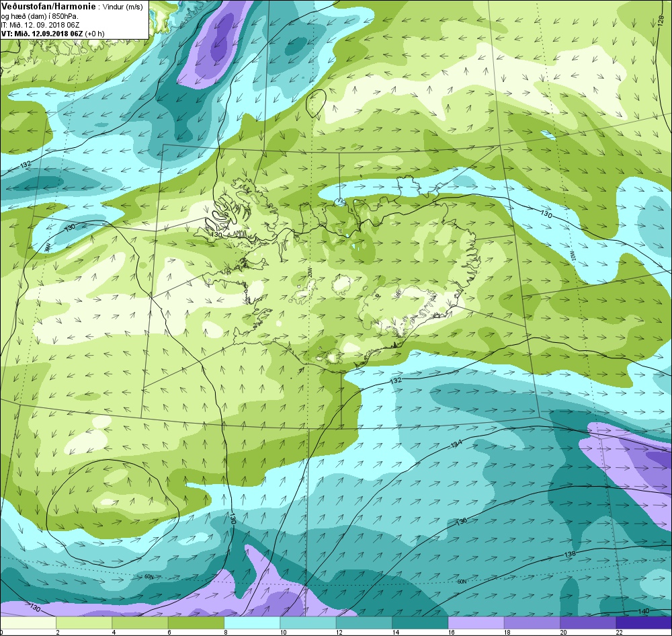This screenshot has height=636, width=672.
Task: Select the legend swatch between 10 and 12
Action: pyautogui.click(x=308, y=623)
